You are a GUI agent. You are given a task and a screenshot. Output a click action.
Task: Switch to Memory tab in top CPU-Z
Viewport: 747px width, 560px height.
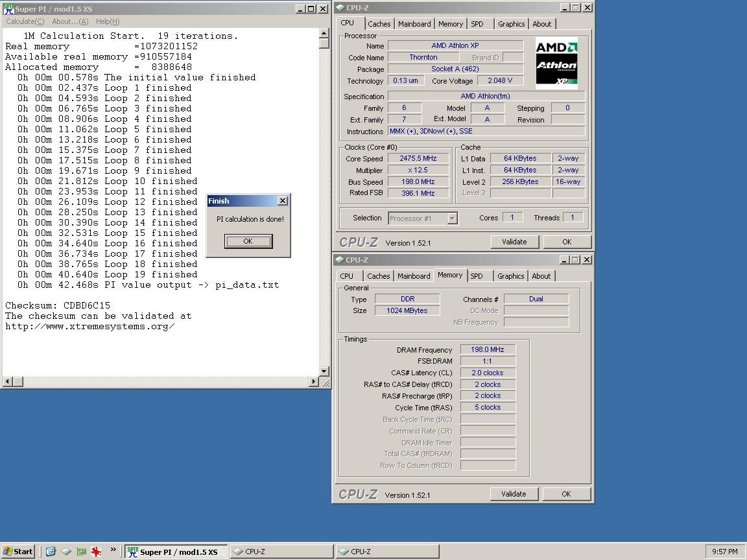pos(451,24)
